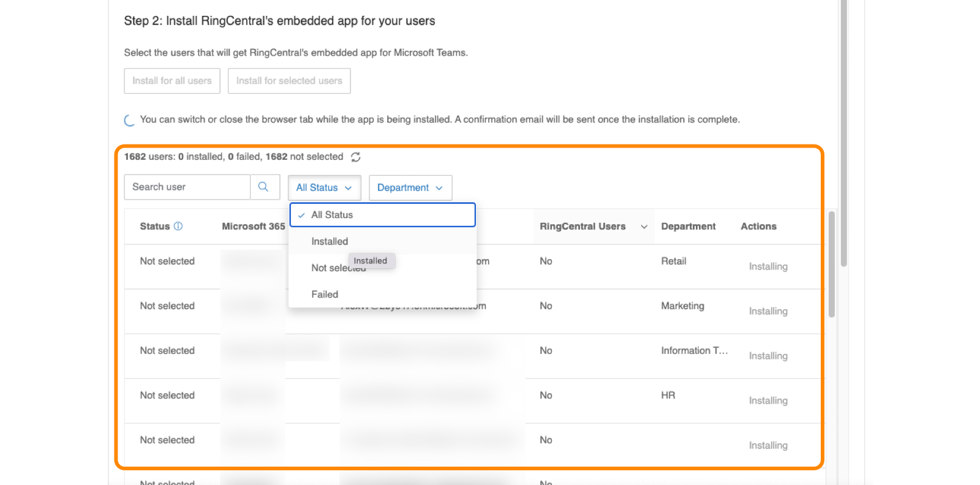Click the Actions column header
The width and height of the screenshot is (980, 485).
click(x=758, y=226)
